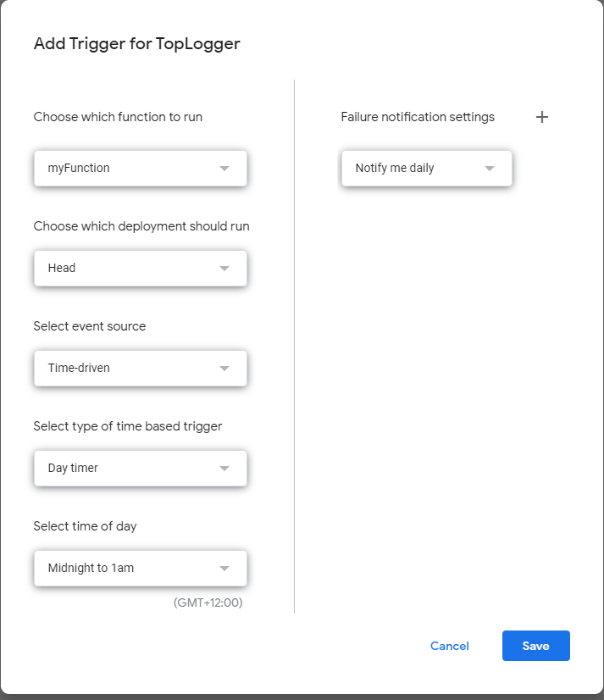
Task: Save the trigger for TopLogger
Action: click(x=535, y=646)
